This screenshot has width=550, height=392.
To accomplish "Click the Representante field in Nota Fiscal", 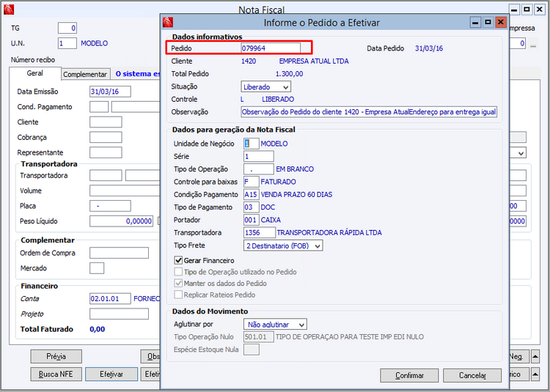I will pyautogui.click(x=106, y=152).
